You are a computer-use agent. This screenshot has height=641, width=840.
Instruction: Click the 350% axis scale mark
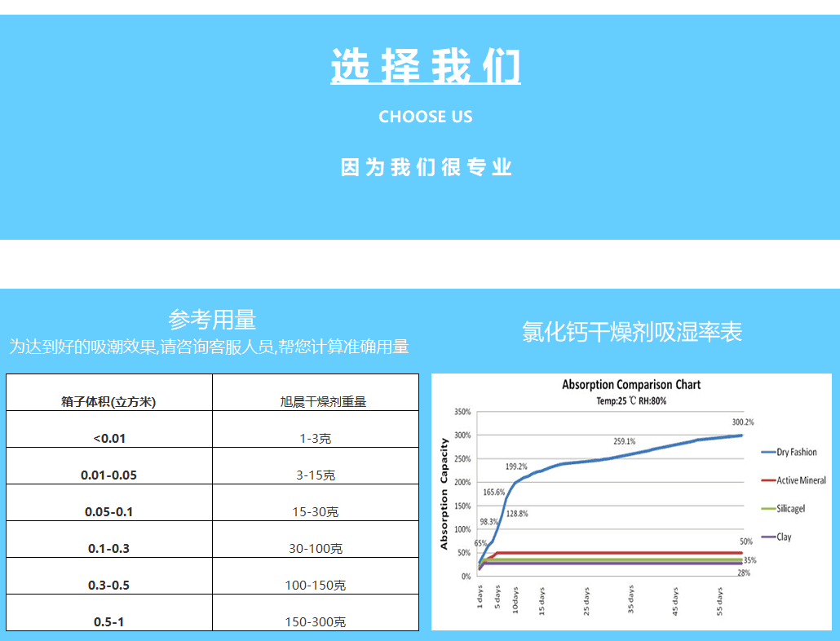(462, 412)
